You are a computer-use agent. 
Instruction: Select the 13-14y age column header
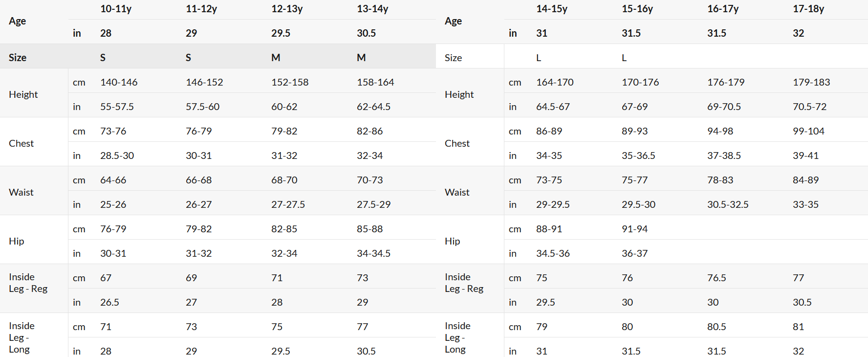(372, 9)
